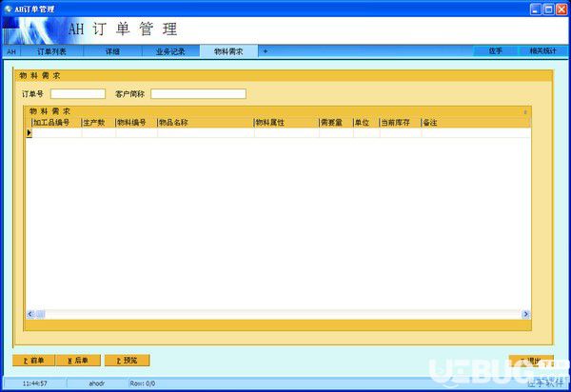Click the 11:44:57 clock in the status bar
This screenshot has height=392, width=571.
35,383
